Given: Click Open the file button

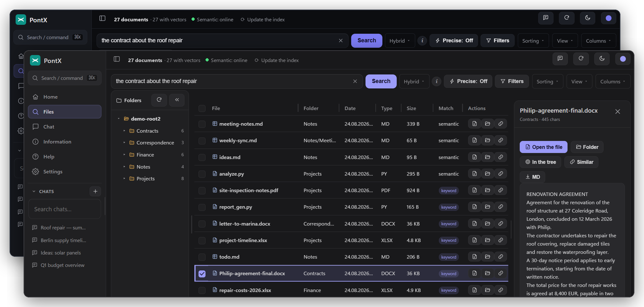Looking at the screenshot, I should 544,147.
